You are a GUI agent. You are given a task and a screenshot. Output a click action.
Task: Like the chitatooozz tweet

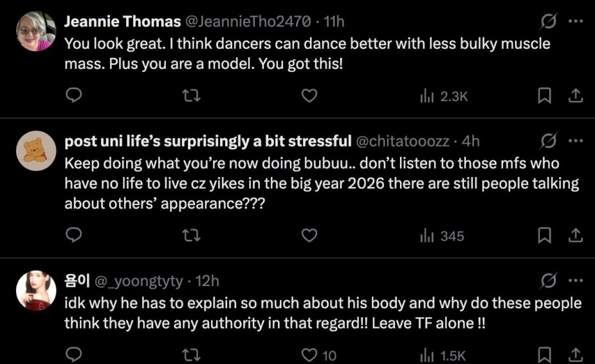pos(309,236)
